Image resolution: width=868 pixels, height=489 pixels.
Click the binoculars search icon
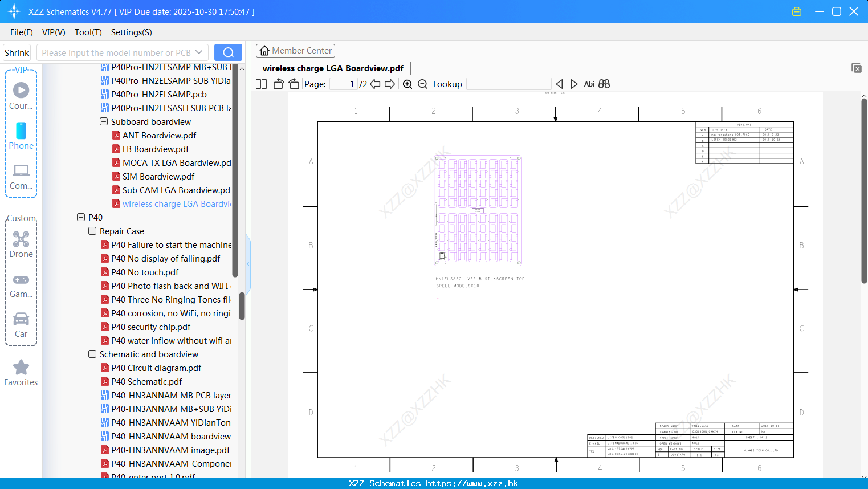click(x=604, y=84)
